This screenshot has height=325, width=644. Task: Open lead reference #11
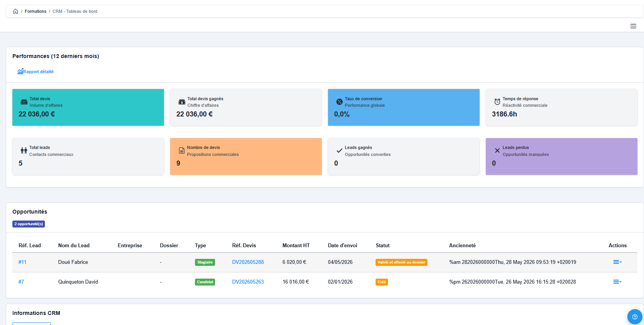(22, 262)
